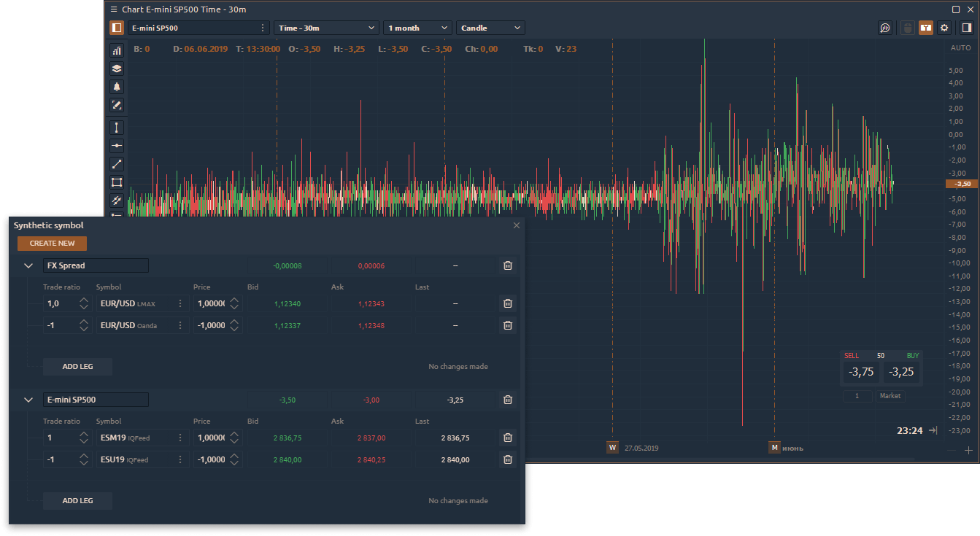980x536 pixels.
Task: Click ADD LEG under FX Spread
Action: pos(77,366)
